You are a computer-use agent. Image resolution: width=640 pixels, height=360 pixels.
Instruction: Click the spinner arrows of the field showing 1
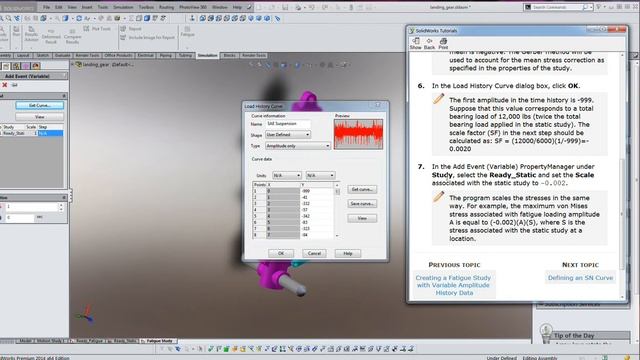pos(61,207)
